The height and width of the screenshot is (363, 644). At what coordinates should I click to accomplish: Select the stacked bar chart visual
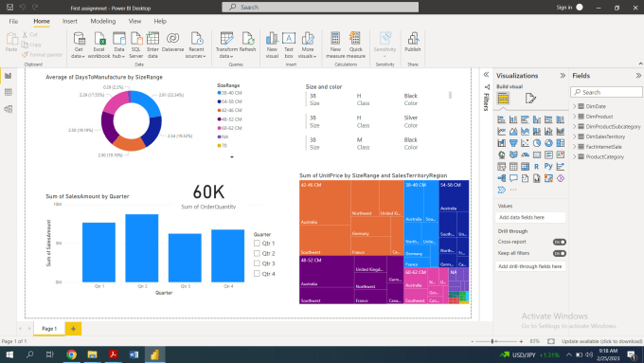(x=501, y=119)
